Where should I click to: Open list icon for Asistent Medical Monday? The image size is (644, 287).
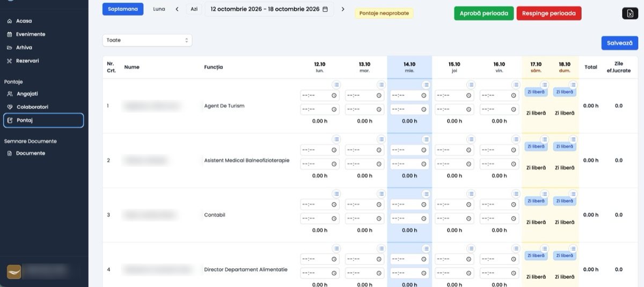[x=336, y=139]
